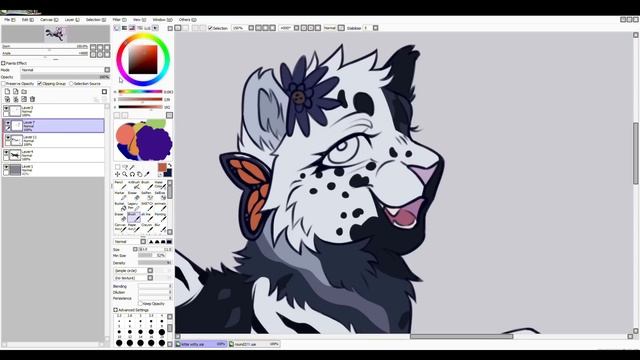The width and height of the screenshot is (640, 360).
Task: Open the Canvas menu
Action: 49,20
